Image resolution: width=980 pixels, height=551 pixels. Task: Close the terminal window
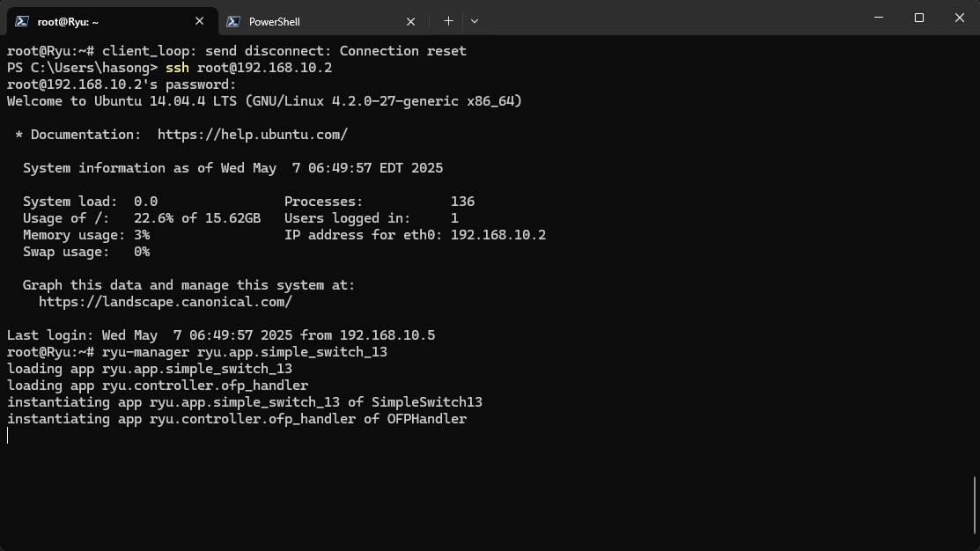(x=960, y=18)
